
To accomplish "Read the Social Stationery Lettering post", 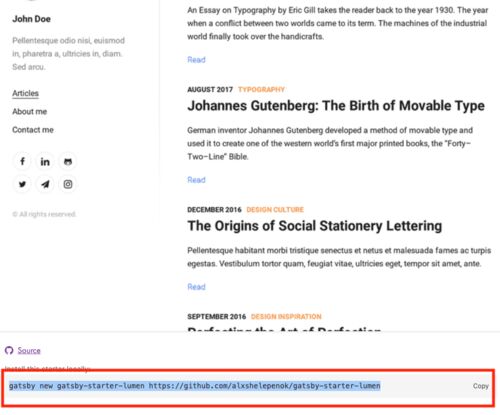I will (x=196, y=287).
